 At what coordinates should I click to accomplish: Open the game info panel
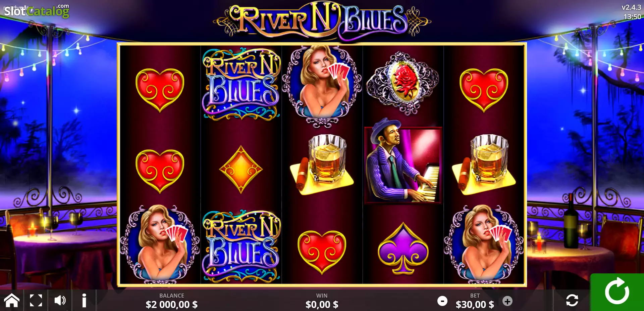(x=84, y=300)
